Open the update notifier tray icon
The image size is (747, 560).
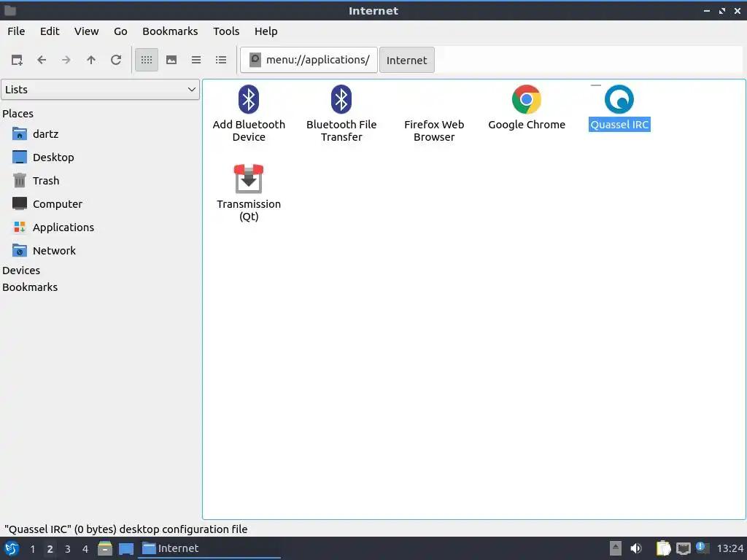(702, 548)
